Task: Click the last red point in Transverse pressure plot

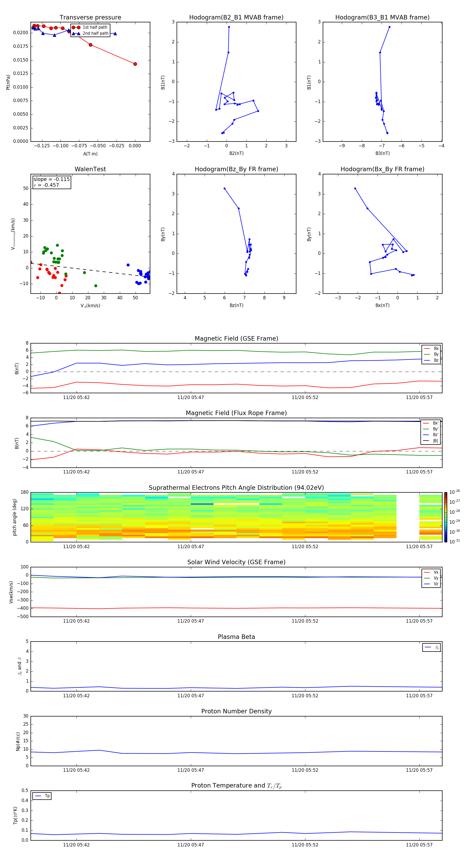Action: 135,64
